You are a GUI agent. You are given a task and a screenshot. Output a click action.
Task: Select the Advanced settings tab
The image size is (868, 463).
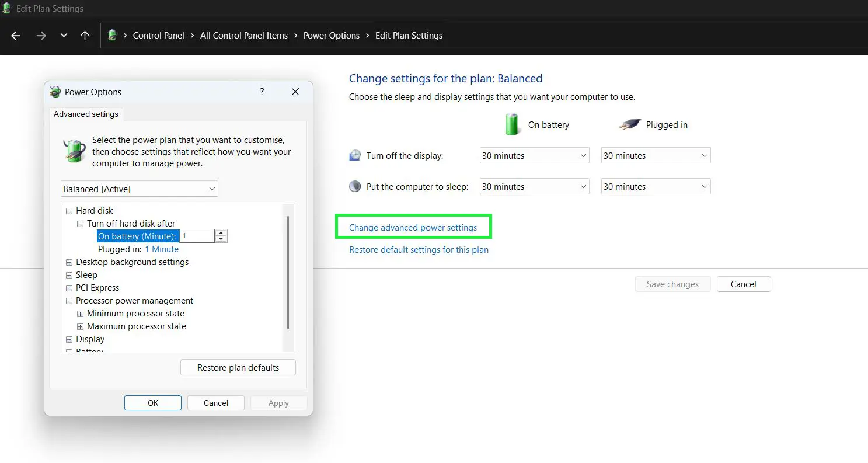click(x=86, y=114)
